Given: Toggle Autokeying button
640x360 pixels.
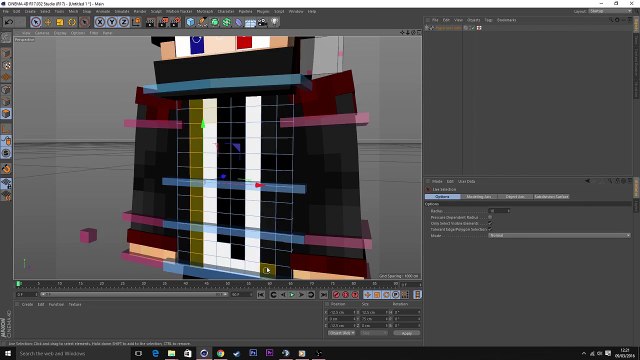Looking at the screenshot, I should [346, 295].
